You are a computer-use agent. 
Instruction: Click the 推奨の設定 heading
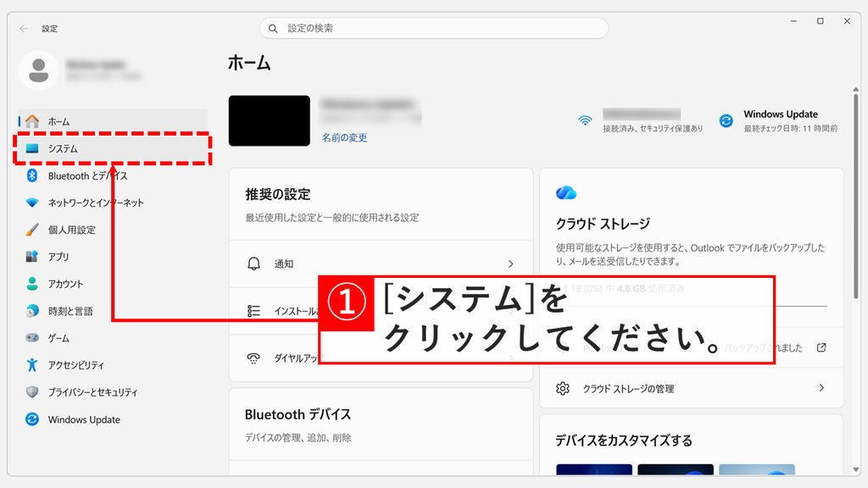tap(278, 194)
